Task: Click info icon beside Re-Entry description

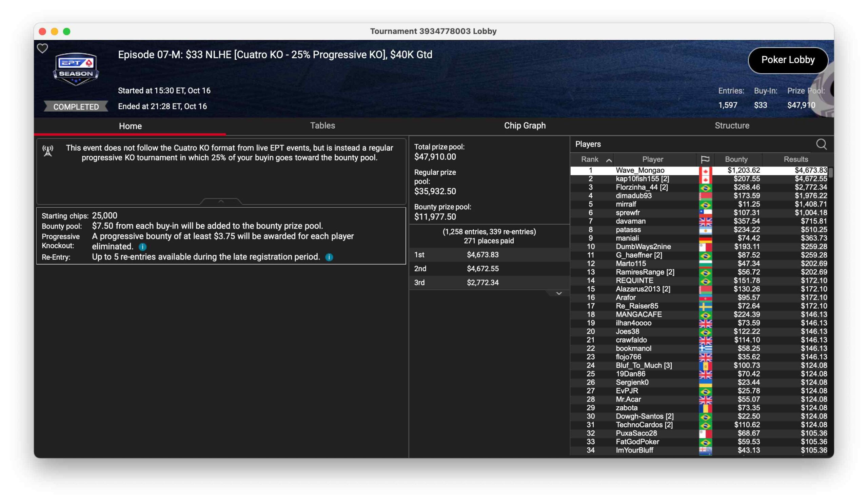Action: (329, 257)
